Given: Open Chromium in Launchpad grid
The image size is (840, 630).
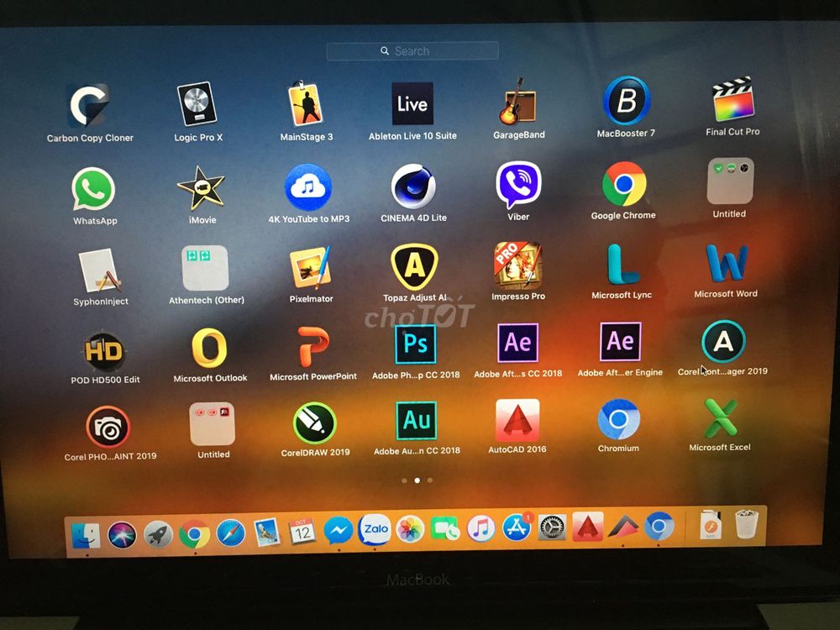Looking at the screenshot, I should point(619,419).
